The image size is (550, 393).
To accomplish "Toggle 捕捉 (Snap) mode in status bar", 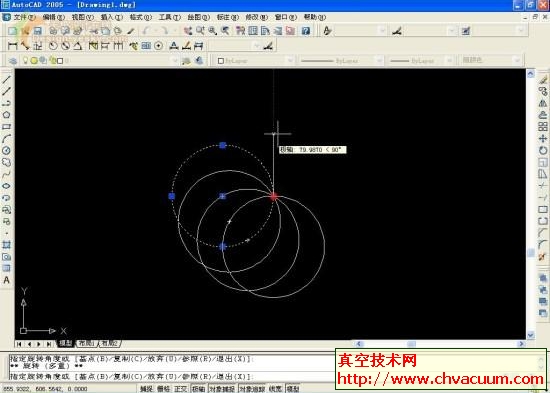I will point(146,389).
